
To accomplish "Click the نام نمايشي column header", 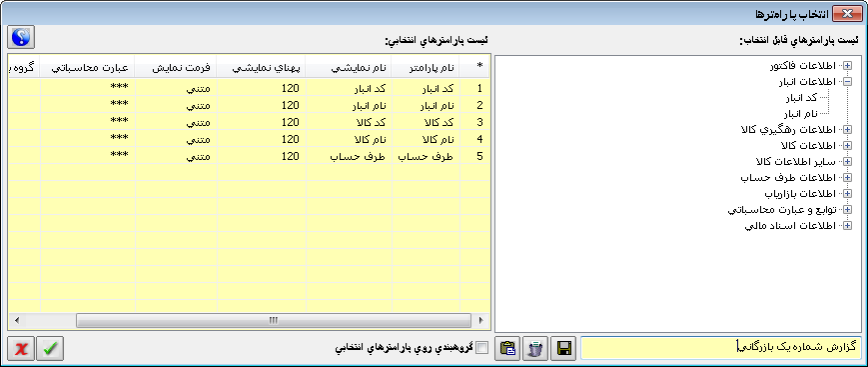I will [349, 67].
